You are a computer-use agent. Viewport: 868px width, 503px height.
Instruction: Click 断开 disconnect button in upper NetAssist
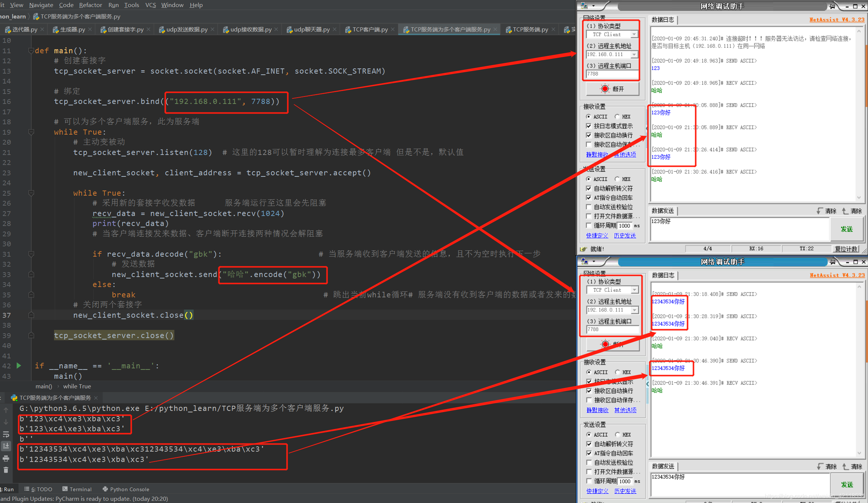pyautogui.click(x=613, y=89)
